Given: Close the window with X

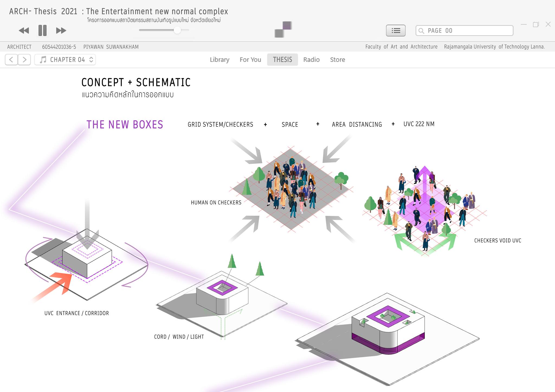Looking at the screenshot, I should tap(548, 24).
